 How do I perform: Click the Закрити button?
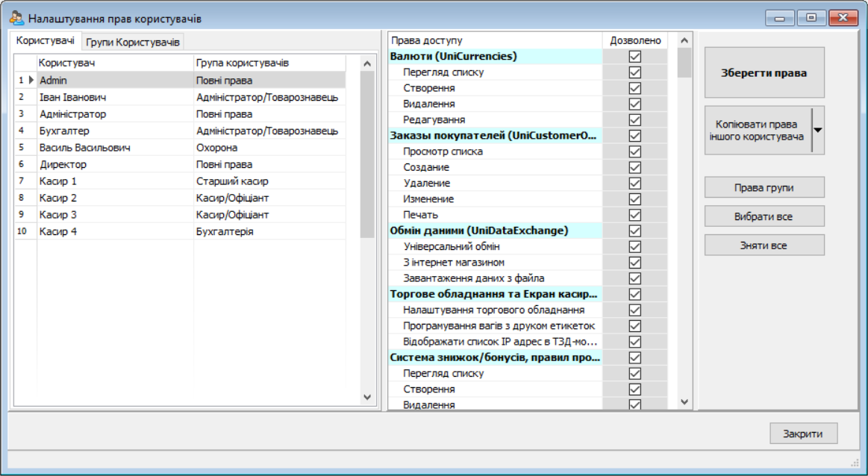tap(803, 434)
